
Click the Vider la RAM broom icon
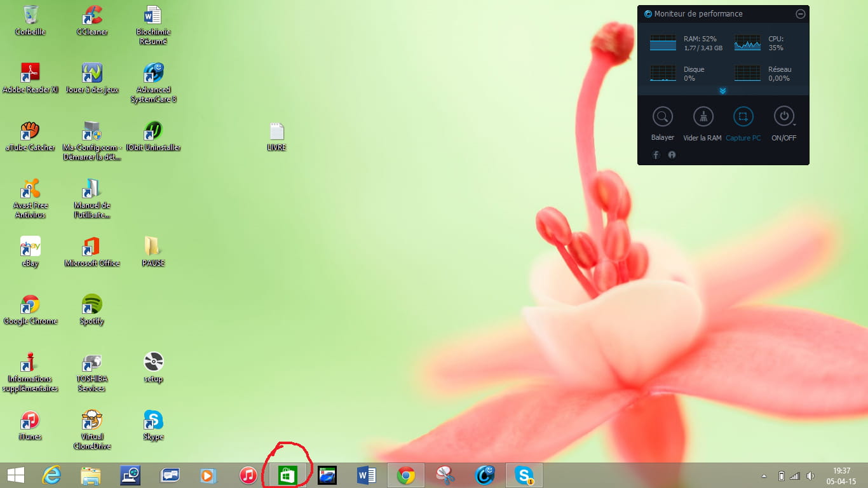point(703,116)
